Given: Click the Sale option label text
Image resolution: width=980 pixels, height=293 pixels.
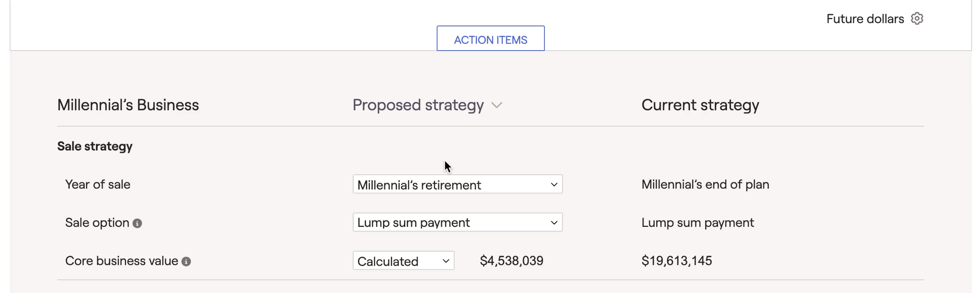Looking at the screenshot, I should (x=97, y=223).
